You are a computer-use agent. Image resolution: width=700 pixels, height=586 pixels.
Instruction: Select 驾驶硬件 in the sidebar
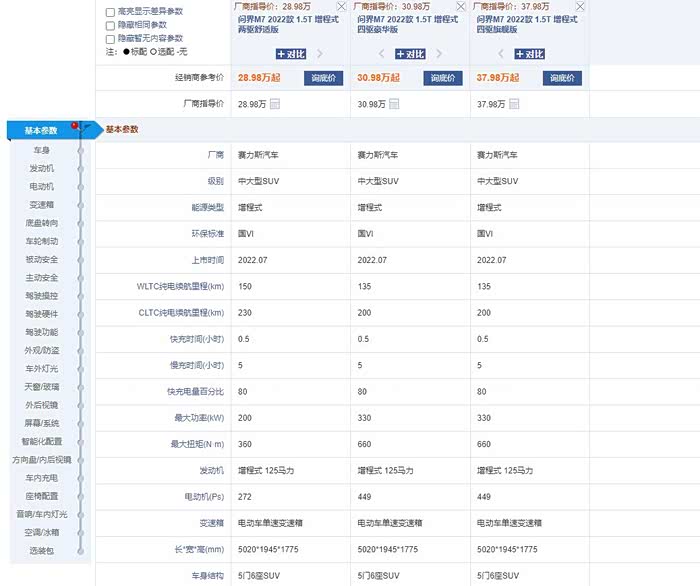click(42, 314)
